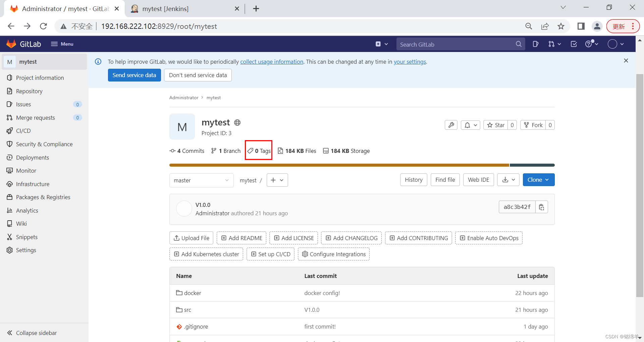Click the Wiki sidebar icon
The width and height of the screenshot is (644, 342).
click(9, 224)
